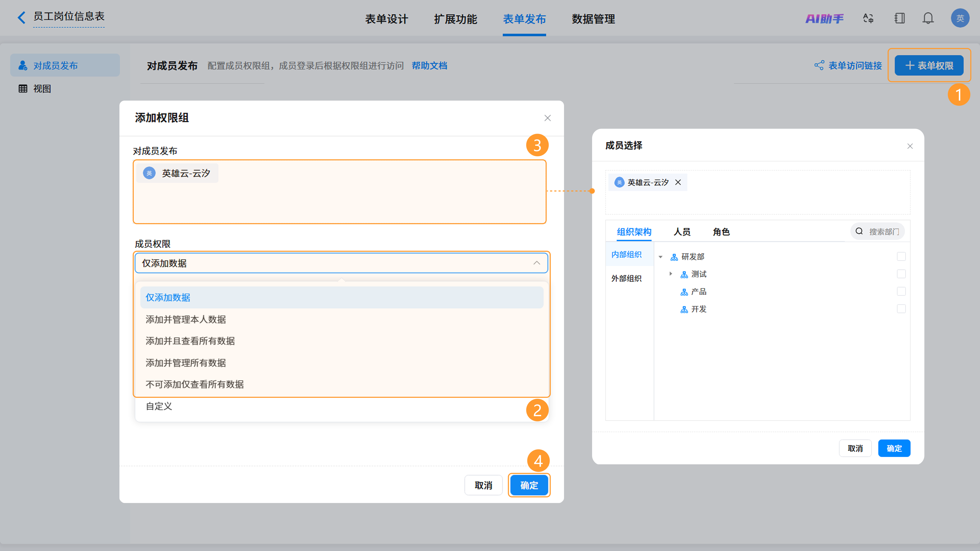Collapse the 成员权限 dropdown
The width and height of the screenshot is (980, 551).
(x=536, y=263)
